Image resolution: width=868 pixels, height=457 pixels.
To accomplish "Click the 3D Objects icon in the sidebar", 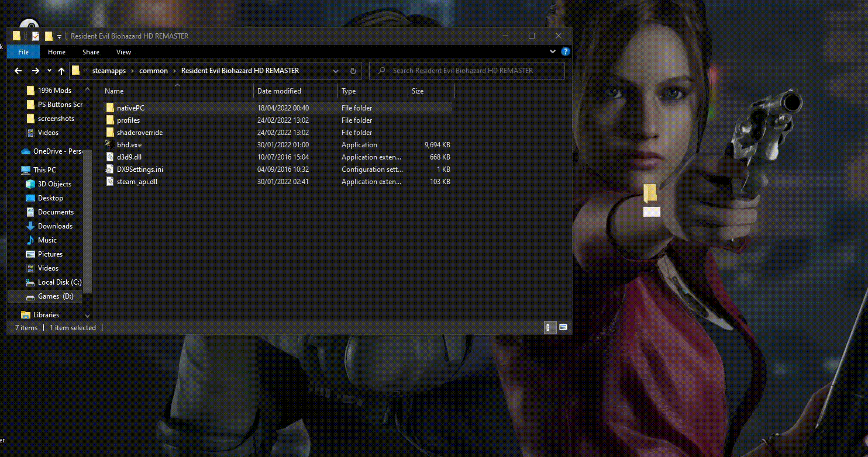I will tap(31, 184).
